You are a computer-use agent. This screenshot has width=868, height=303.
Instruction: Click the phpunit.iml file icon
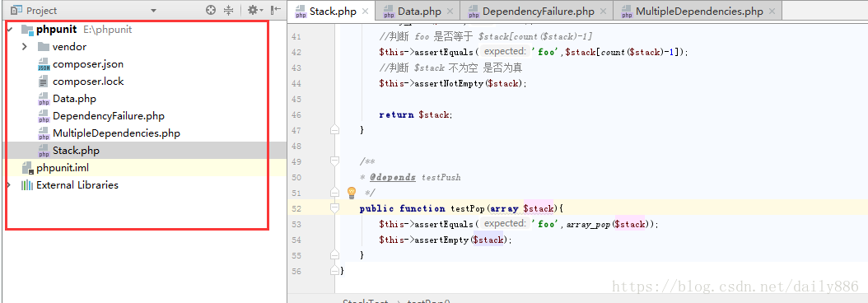28,168
